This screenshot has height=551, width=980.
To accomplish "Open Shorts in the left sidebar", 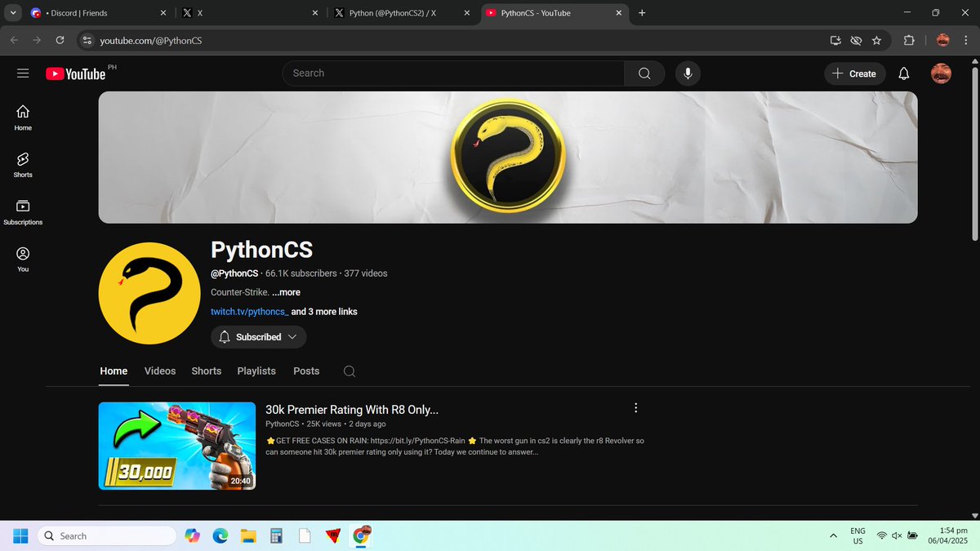I will click(x=23, y=165).
